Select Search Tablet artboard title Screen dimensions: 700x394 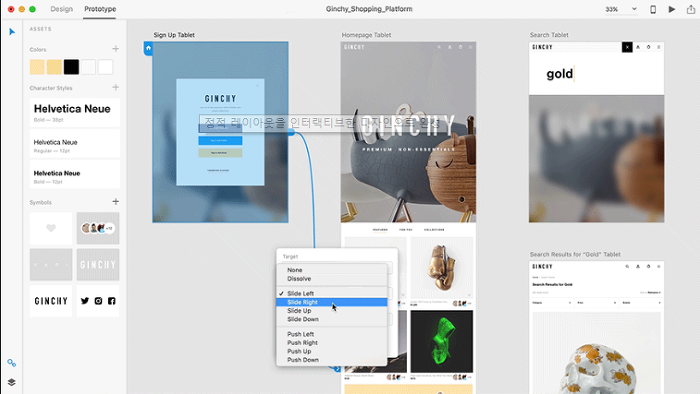(x=549, y=35)
